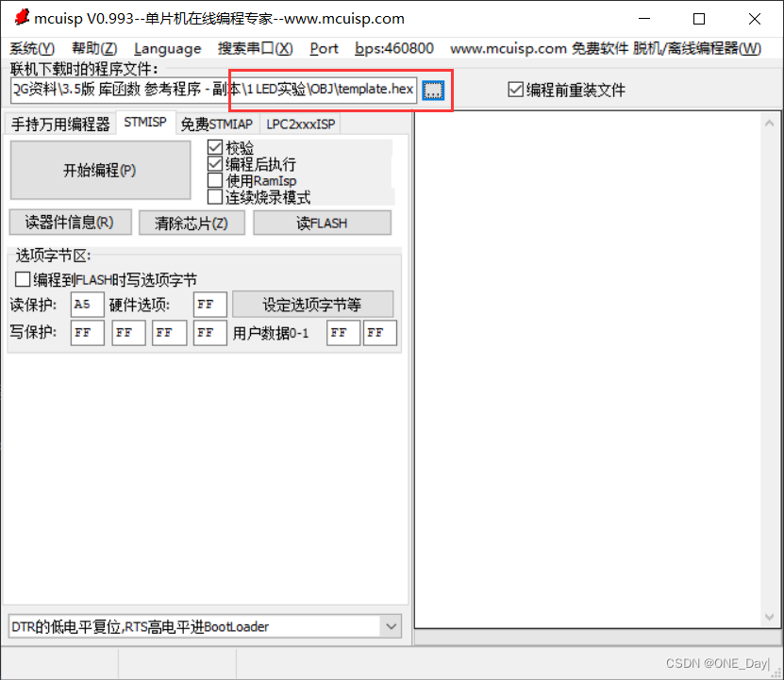The width and height of the screenshot is (784, 680).
Task: Click the third 写保护 FF field
Action: tap(170, 333)
